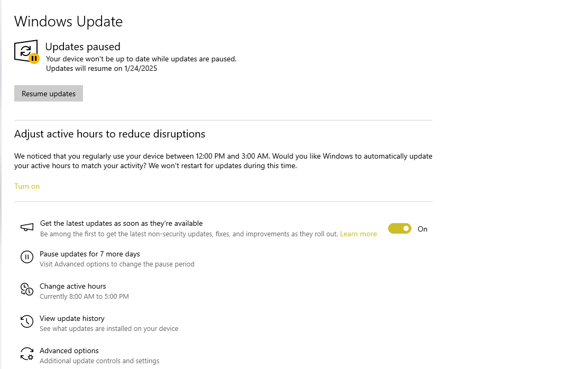
Task: Click the Turn on link for active hours
Action: coord(26,187)
